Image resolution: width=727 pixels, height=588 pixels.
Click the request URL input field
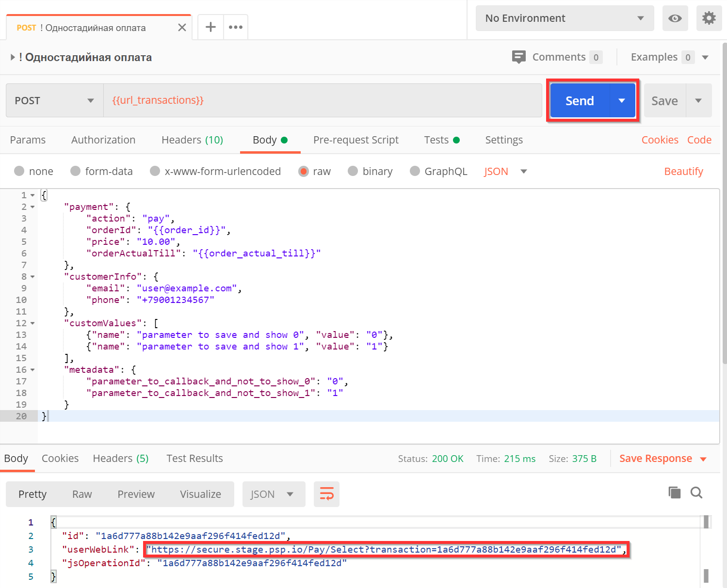point(323,100)
